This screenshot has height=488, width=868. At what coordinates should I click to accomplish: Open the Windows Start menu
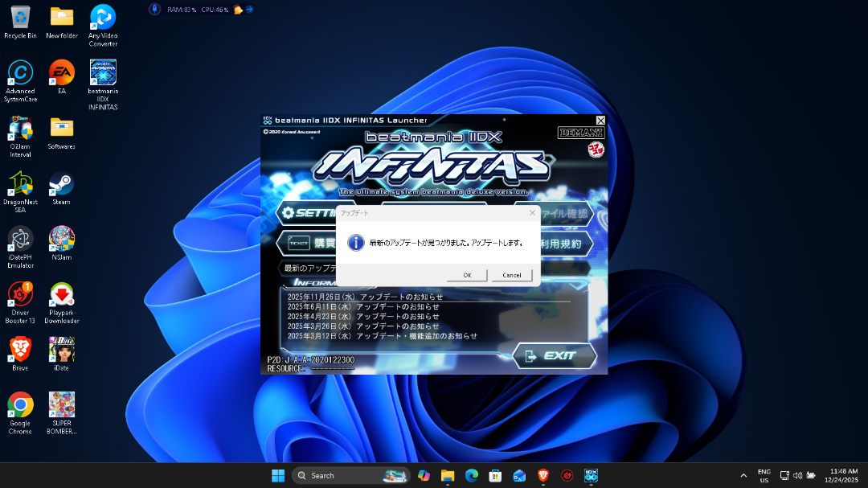277,475
